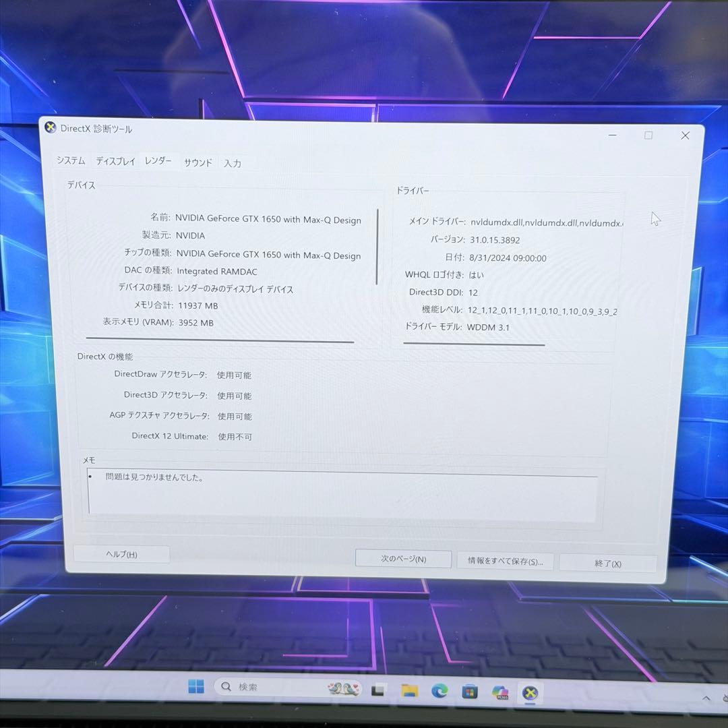
Task: Switch to the ディスプレイ tab
Action: click(x=116, y=161)
